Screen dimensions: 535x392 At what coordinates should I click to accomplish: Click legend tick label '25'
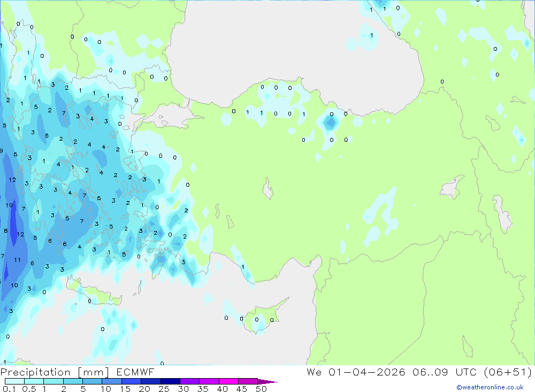[164, 389]
